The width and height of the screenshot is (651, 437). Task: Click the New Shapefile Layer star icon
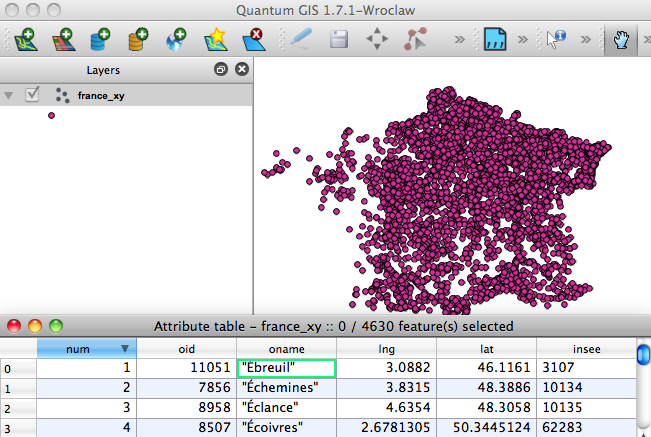coord(216,39)
